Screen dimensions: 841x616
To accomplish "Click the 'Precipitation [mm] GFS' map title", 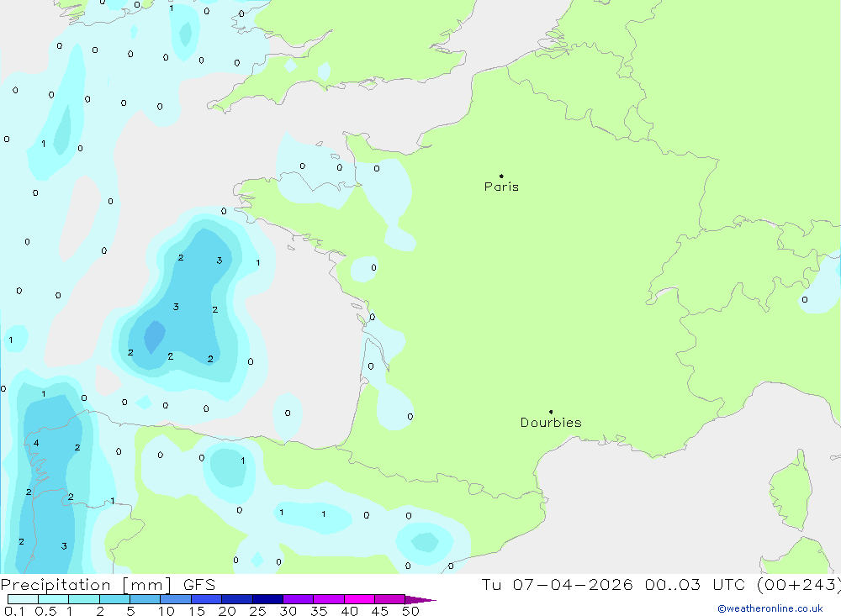I will tap(108, 584).
